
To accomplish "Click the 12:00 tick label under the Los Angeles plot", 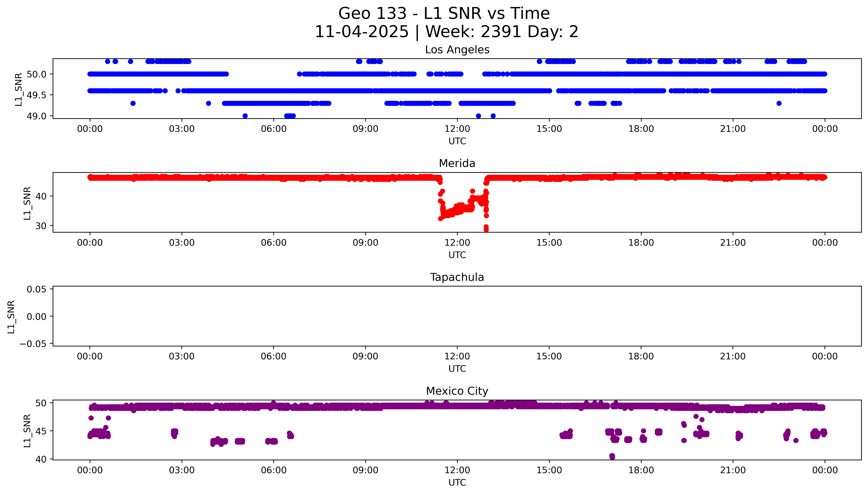I will [457, 129].
